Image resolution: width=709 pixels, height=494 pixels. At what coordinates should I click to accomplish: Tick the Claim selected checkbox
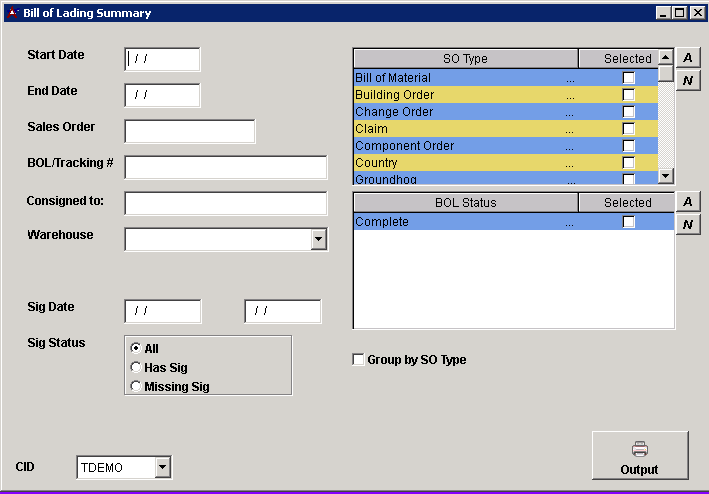(x=628, y=129)
